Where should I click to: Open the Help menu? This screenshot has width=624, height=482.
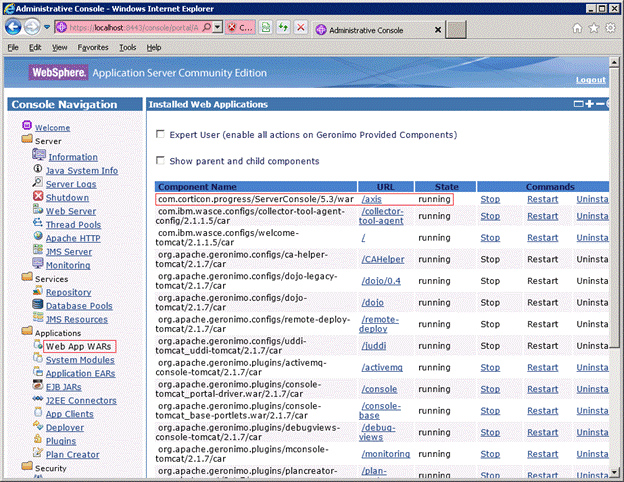point(154,48)
